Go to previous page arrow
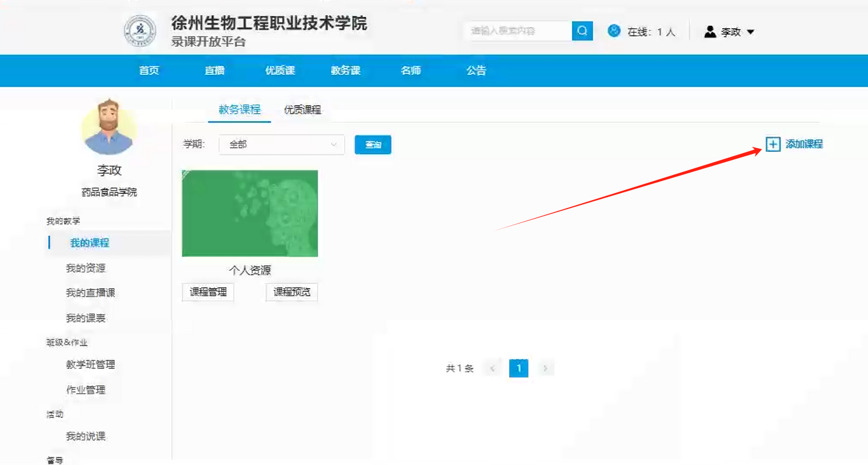This screenshot has width=868, height=465. (x=492, y=368)
